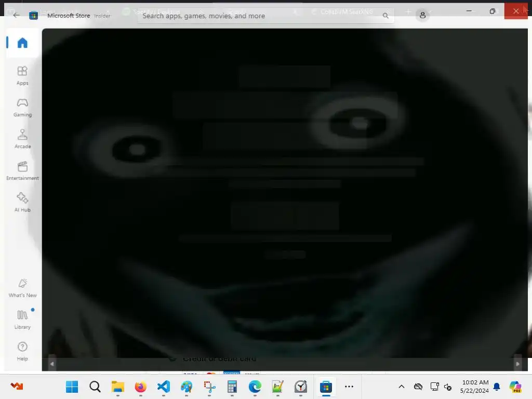Viewport: 532px width, 399px height.
Task: Open Firefox from the taskbar
Action: (140, 387)
